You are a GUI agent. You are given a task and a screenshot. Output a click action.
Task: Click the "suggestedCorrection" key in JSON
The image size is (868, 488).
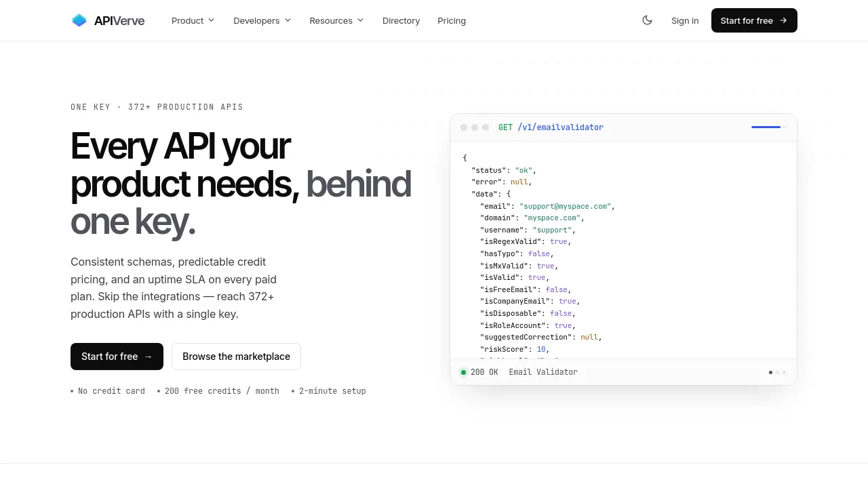526,338
